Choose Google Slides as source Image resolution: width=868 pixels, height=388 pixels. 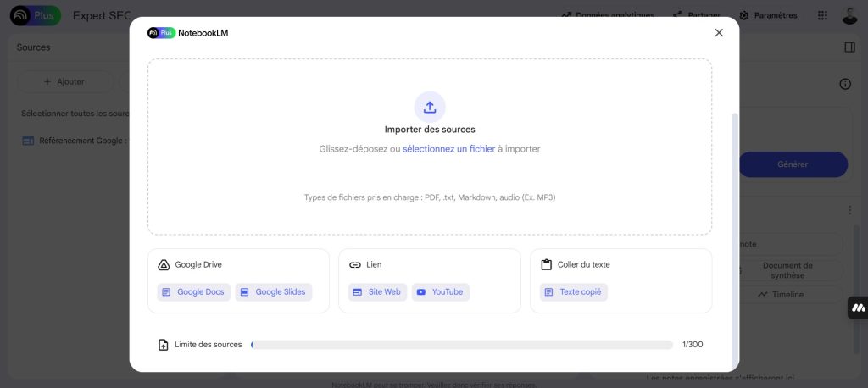274,291
